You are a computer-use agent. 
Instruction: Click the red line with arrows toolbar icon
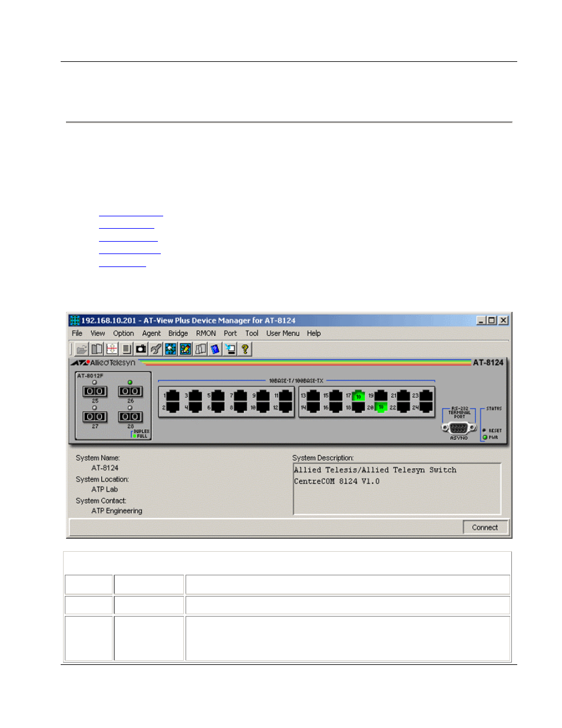point(111,349)
